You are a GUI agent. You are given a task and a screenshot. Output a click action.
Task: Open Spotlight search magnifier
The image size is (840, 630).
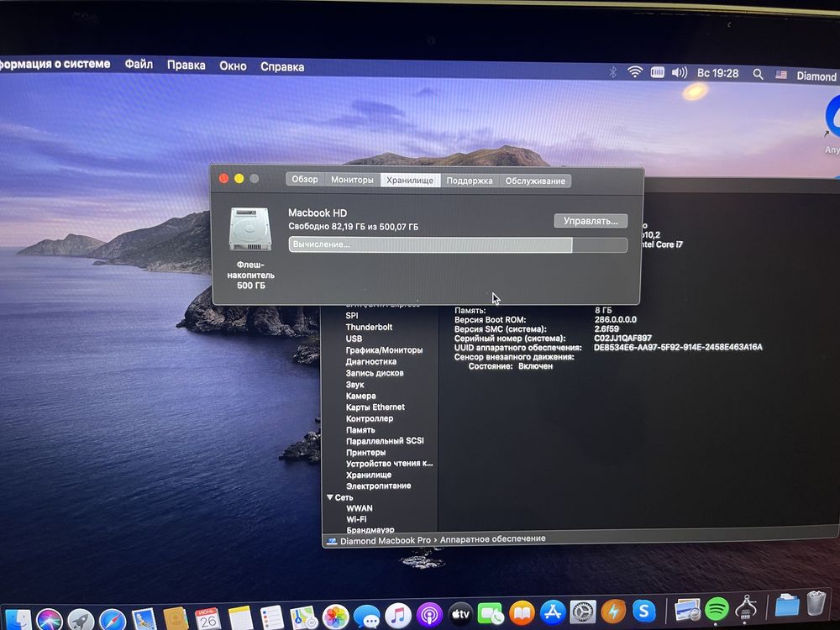pyautogui.click(x=758, y=75)
